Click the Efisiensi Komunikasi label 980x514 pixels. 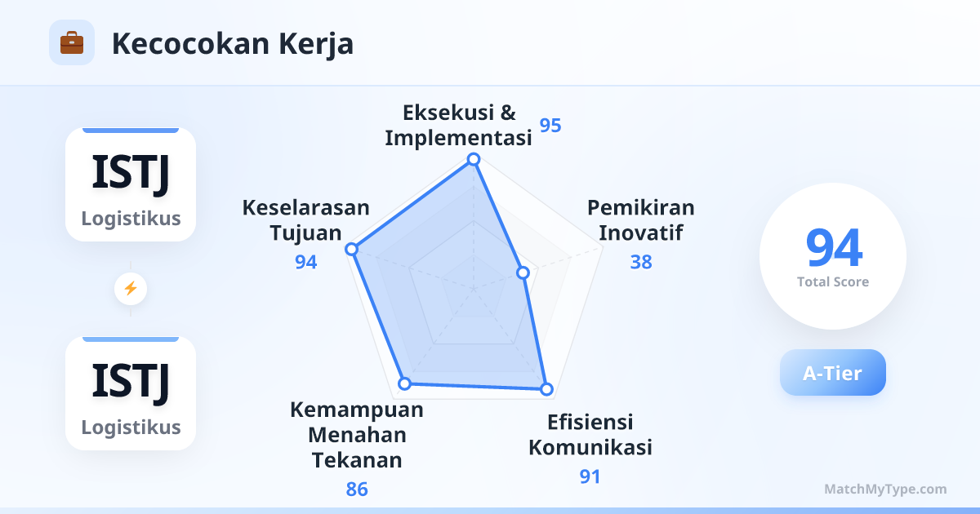pos(590,435)
